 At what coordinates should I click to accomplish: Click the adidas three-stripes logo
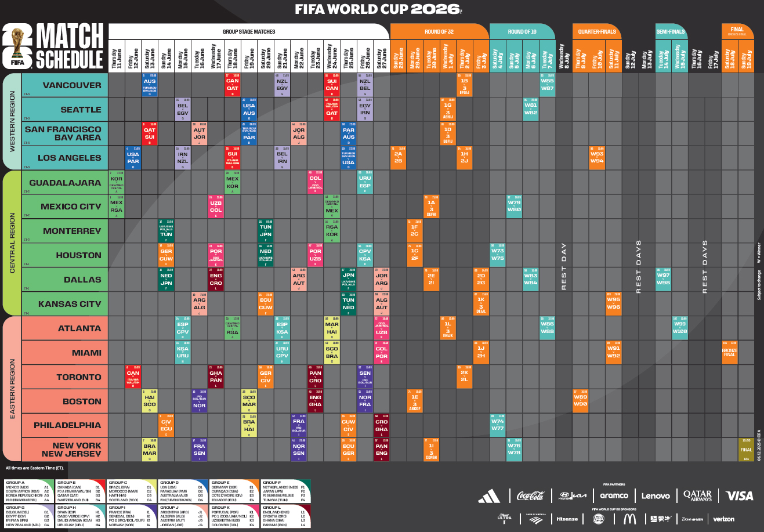coord(489,496)
